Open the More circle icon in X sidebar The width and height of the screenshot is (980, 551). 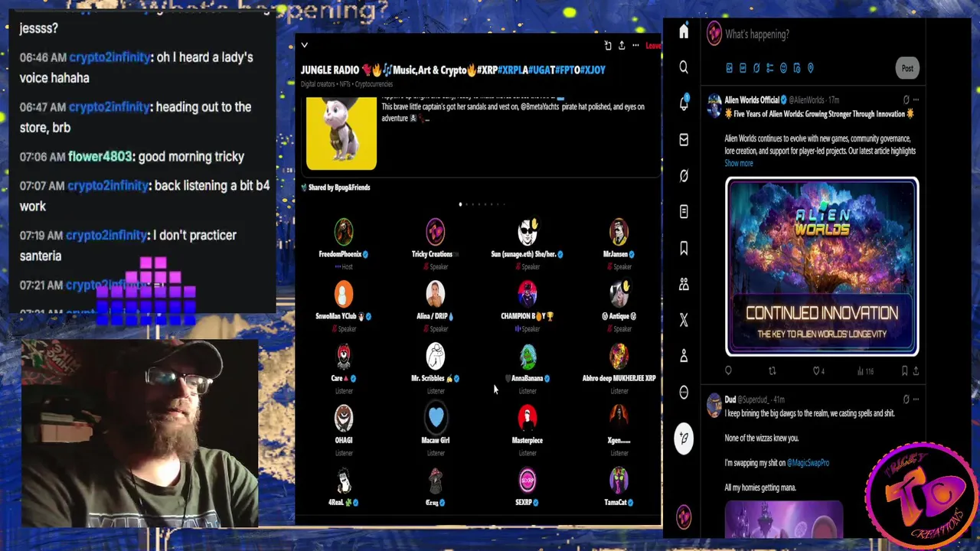coord(684,392)
